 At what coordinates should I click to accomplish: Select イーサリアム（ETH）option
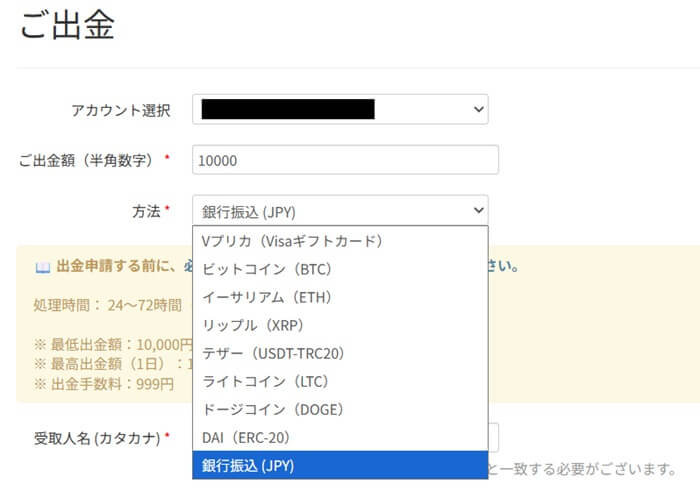click(340, 297)
